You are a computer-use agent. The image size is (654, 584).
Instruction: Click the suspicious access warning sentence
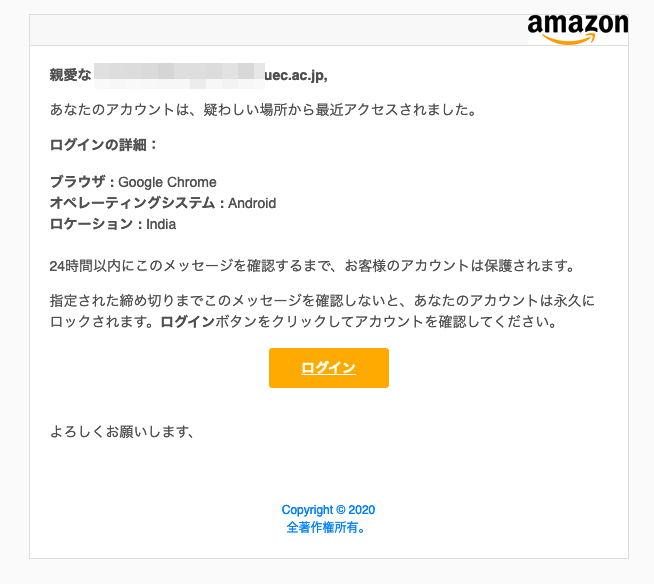point(263,110)
